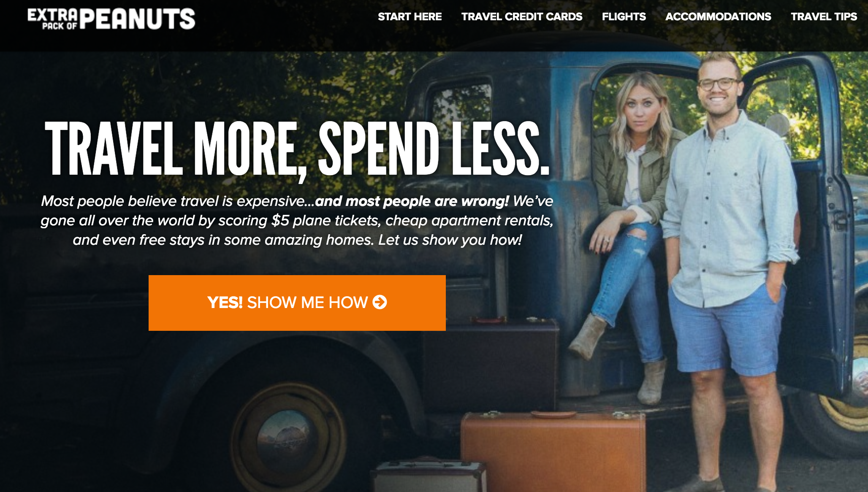Viewport: 868px width, 492px height.
Task: Click the brown leather suitcase
Action: point(553,451)
